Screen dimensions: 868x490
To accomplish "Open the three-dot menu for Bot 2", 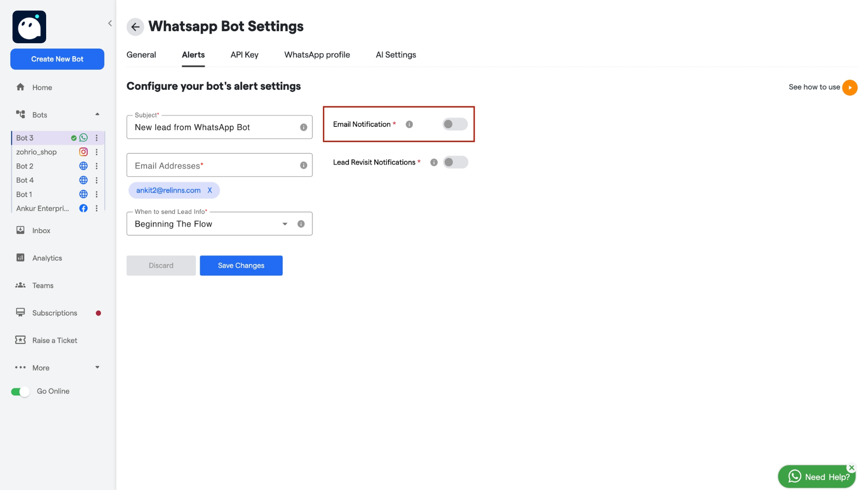I will tap(97, 166).
